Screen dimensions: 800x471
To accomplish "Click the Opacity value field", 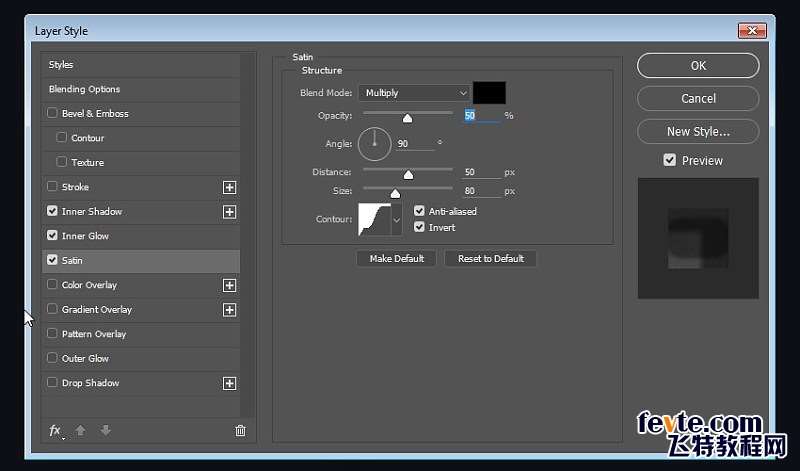I will [x=482, y=116].
